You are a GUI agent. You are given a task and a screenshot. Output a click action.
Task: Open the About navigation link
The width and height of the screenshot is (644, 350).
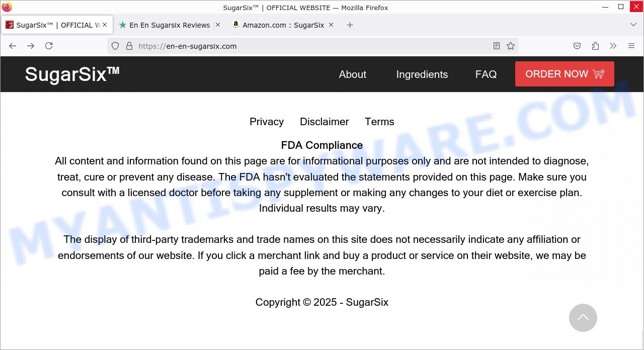tap(353, 74)
